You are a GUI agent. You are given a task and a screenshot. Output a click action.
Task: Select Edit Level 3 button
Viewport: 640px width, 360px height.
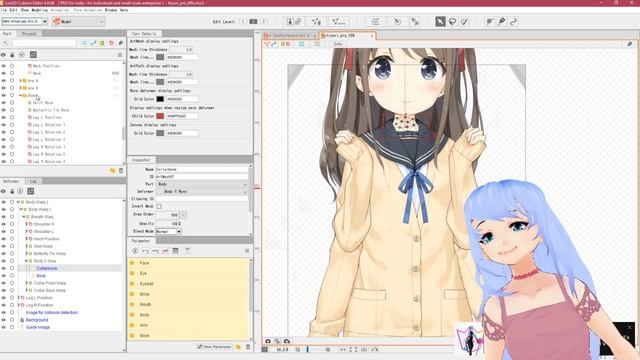click(264, 21)
